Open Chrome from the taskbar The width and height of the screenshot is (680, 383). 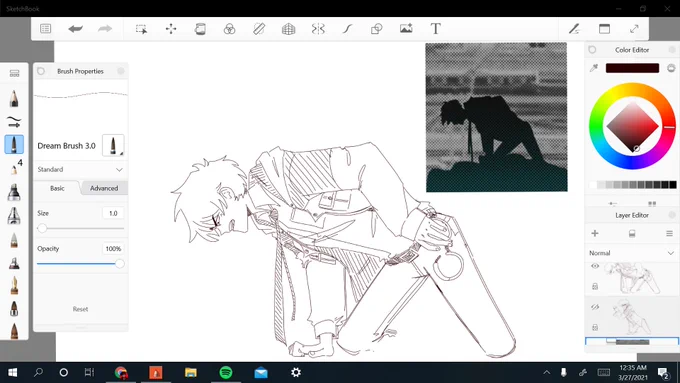click(121, 372)
